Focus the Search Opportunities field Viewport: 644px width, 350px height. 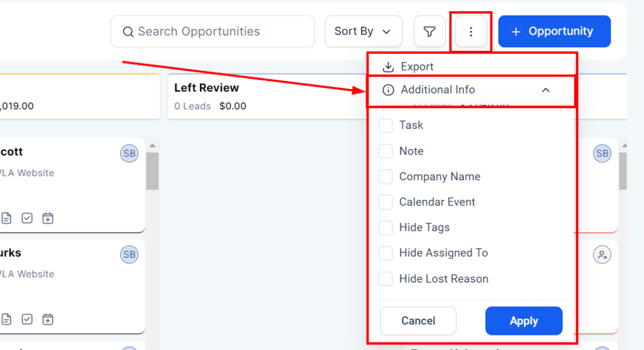213,31
